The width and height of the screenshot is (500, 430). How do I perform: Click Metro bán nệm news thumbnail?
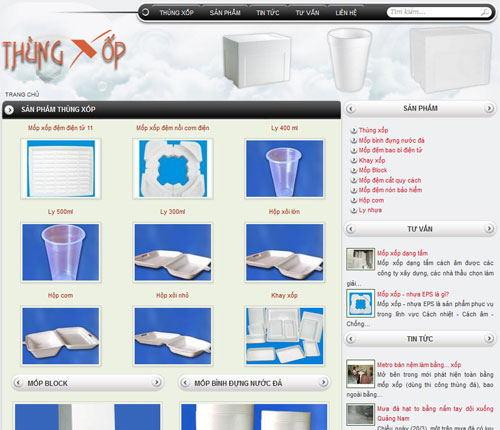(x=360, y=374)
